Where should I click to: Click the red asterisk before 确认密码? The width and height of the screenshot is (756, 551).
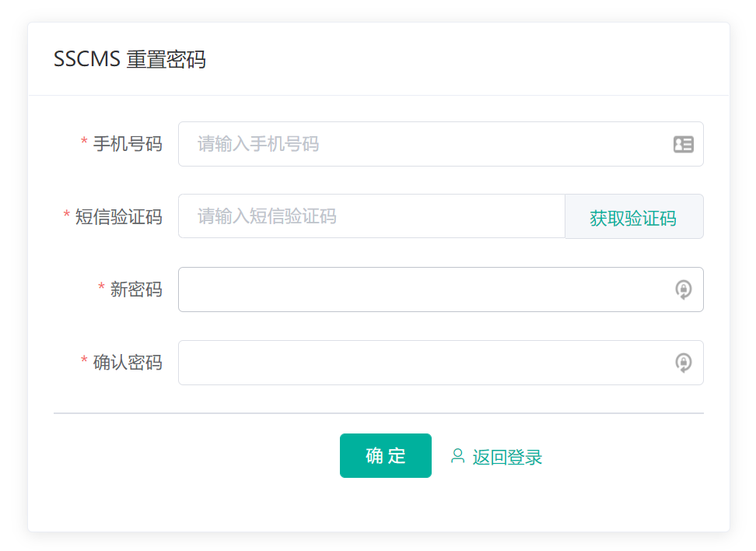[84, 362]
